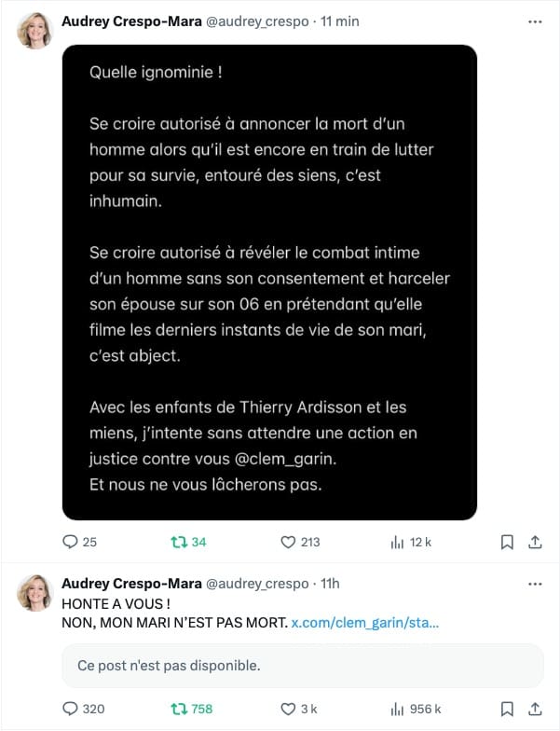Viewport: 560px width, 731px height.
Task: Click the first tweet's profile avatar
Action: click(34, 32)
